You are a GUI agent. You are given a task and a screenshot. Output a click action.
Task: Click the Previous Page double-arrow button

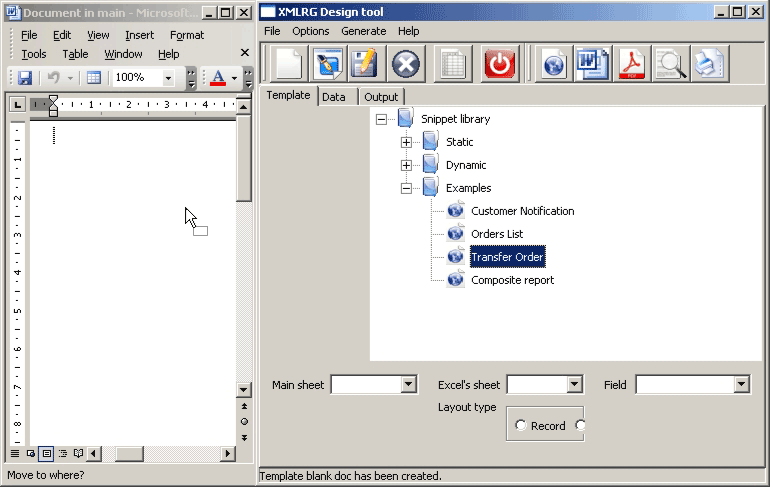tap(244, 406)
